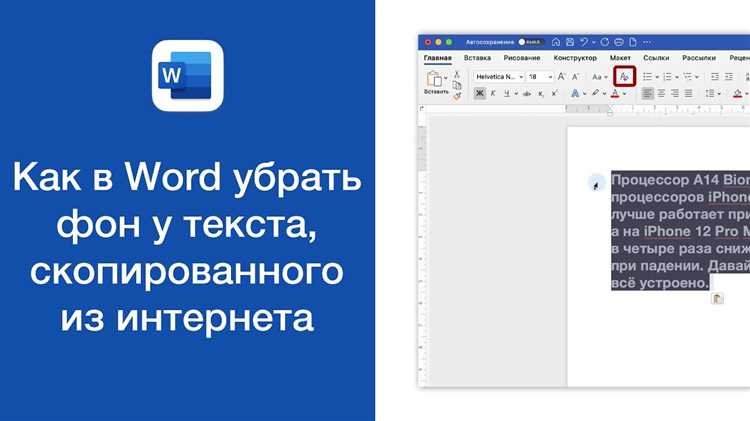The image size is (750, 421).
Task: Expand the Вставить paste options arrow
Action: 446,78
